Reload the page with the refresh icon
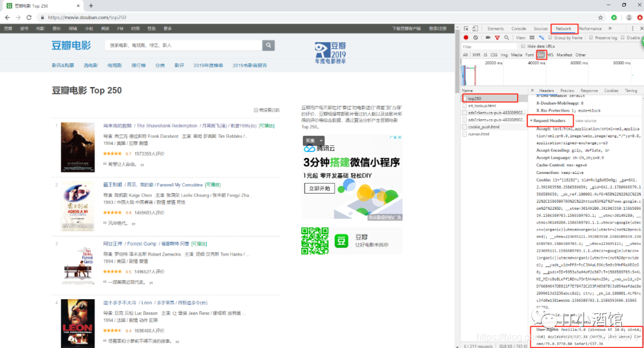The image size is (644, 348). click(29, 17)
